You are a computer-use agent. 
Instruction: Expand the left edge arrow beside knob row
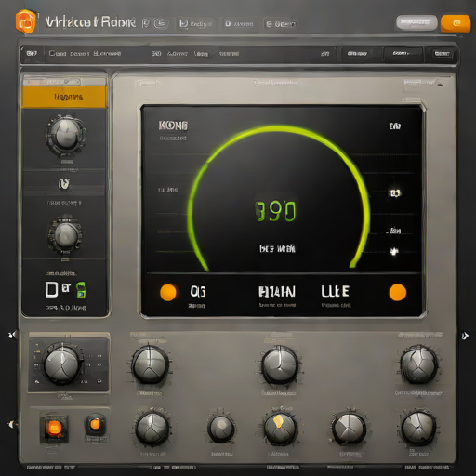coord(13,335)
